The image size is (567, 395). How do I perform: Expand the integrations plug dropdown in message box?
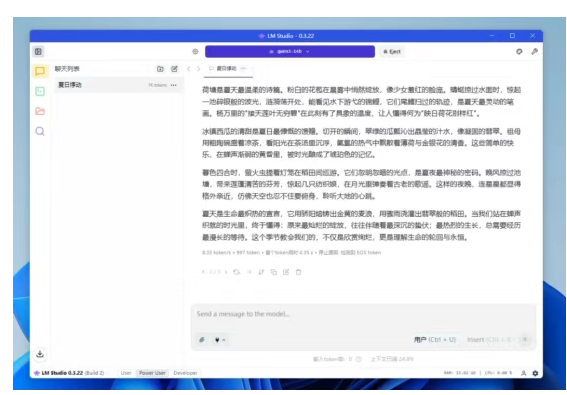[220, 340]
